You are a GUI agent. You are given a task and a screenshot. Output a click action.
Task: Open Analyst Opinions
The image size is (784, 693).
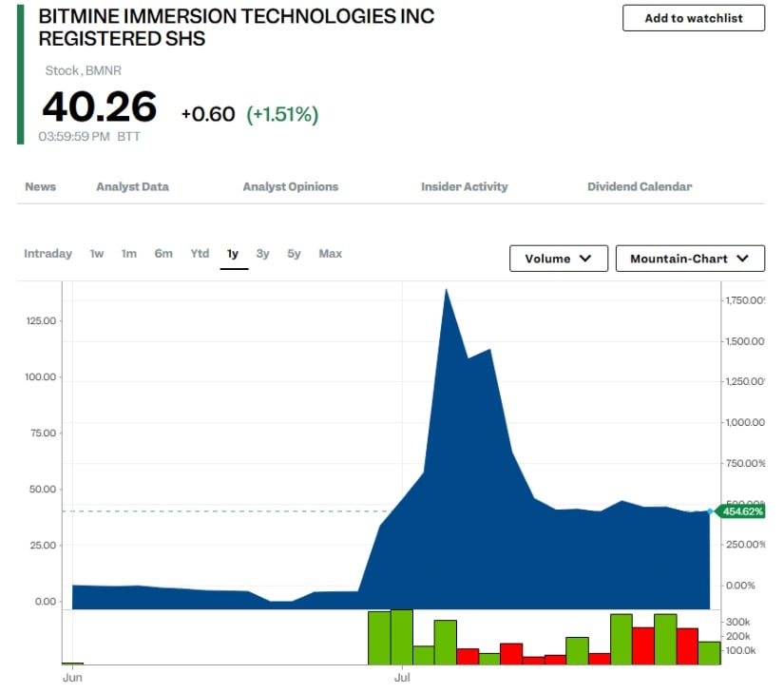pos(290,187)
